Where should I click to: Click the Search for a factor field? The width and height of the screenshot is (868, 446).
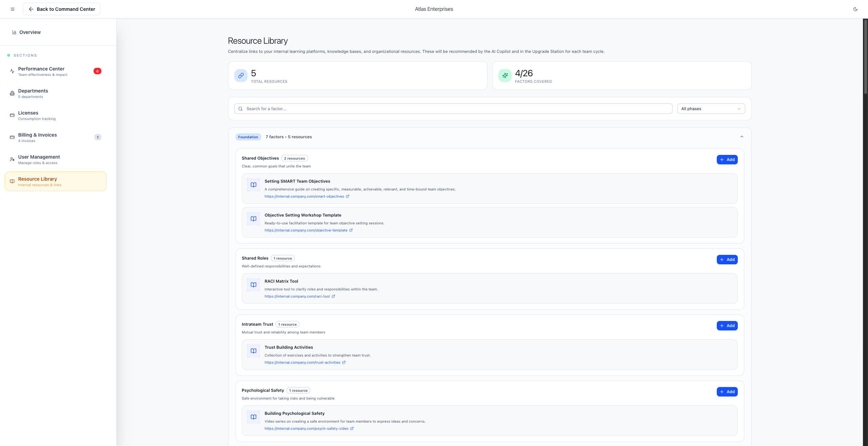click(453, 109)
